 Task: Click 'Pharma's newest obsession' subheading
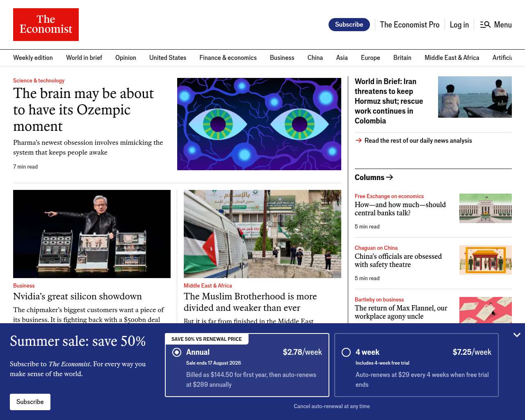[x=88, y=148]
